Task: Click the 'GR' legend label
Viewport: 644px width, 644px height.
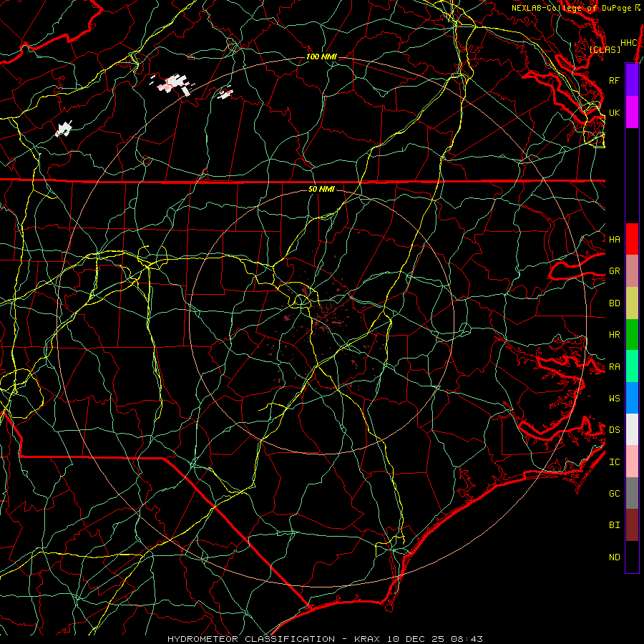Action: coord(614,271)
